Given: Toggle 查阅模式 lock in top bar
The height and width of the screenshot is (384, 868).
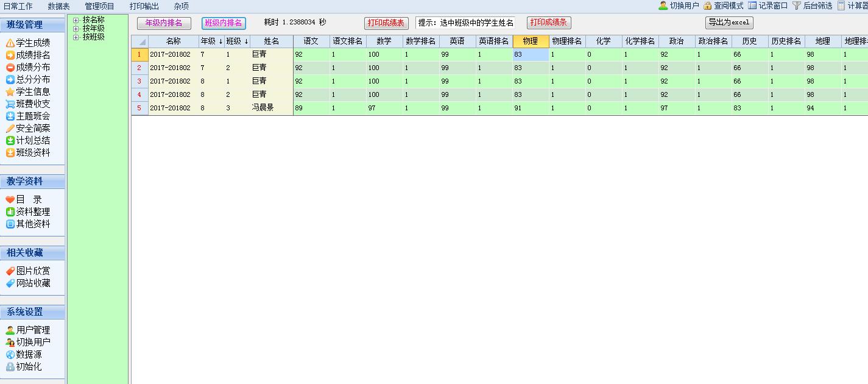Looking at the screenshot, I should click(707, 5).
